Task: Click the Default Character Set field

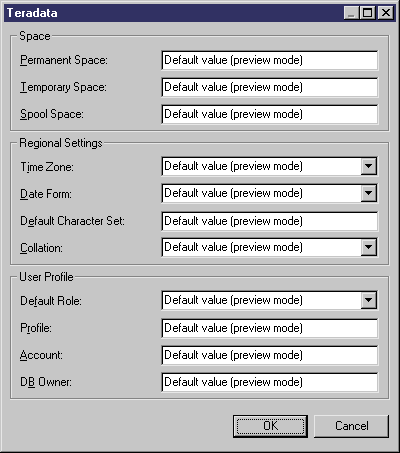Action: 270,221
